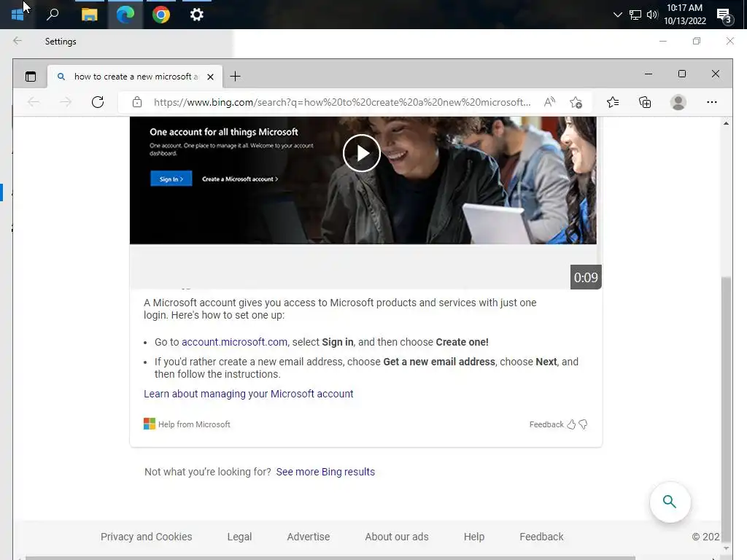Screen dimensions: 747x560
Task: Open Settings gear on taskbar
Action: coord(197,15)
